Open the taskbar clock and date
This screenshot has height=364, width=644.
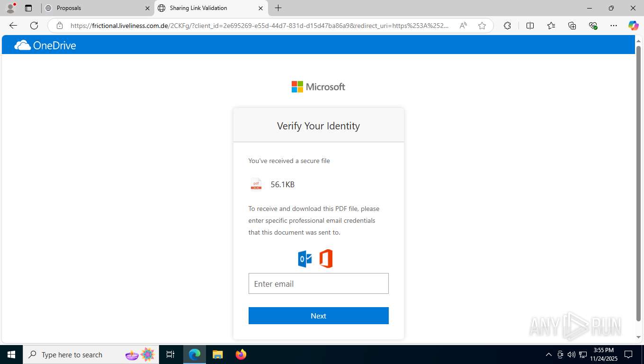(x=603, y=355)
